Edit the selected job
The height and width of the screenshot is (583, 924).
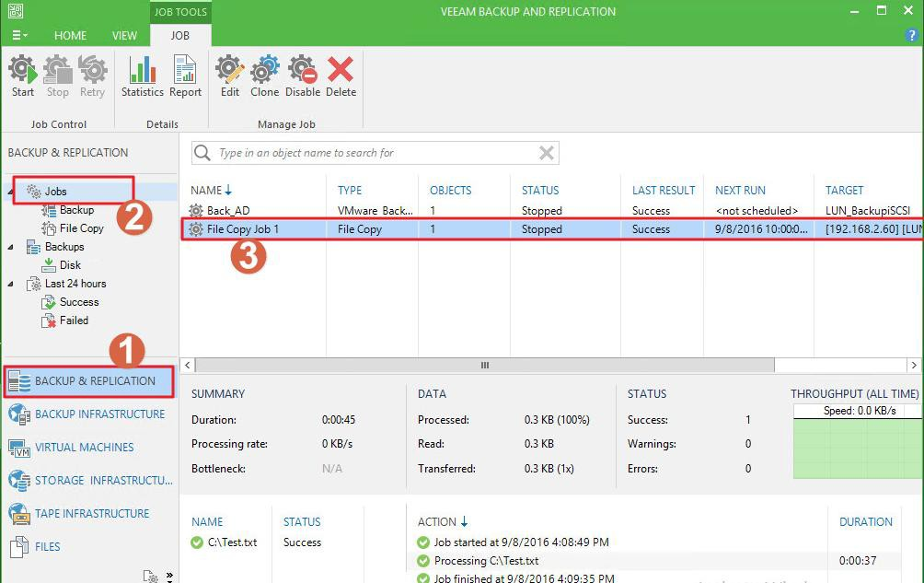pos(230,76)
